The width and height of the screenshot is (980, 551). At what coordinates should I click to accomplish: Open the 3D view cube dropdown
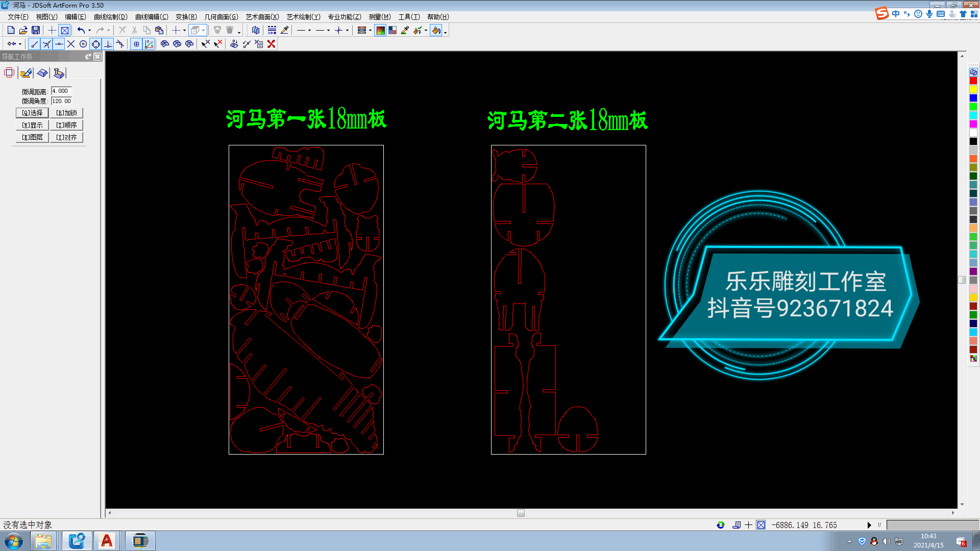click(203, 31)
